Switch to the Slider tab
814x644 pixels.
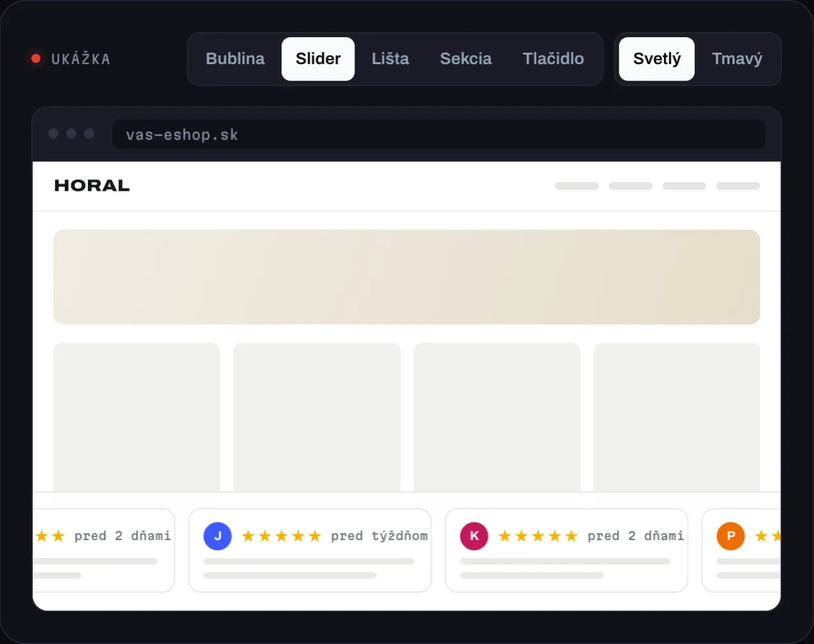318,59
